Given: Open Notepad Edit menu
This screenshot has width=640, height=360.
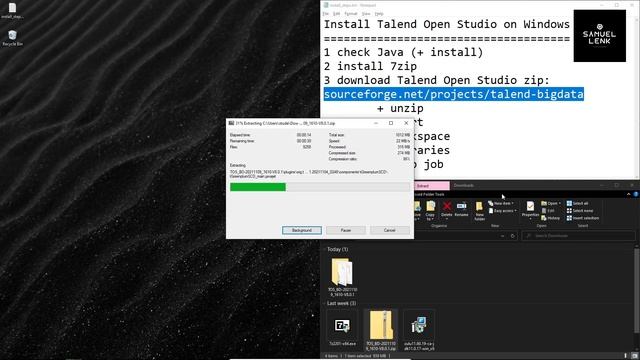Looking at the screenshot, I should [336, 13].
